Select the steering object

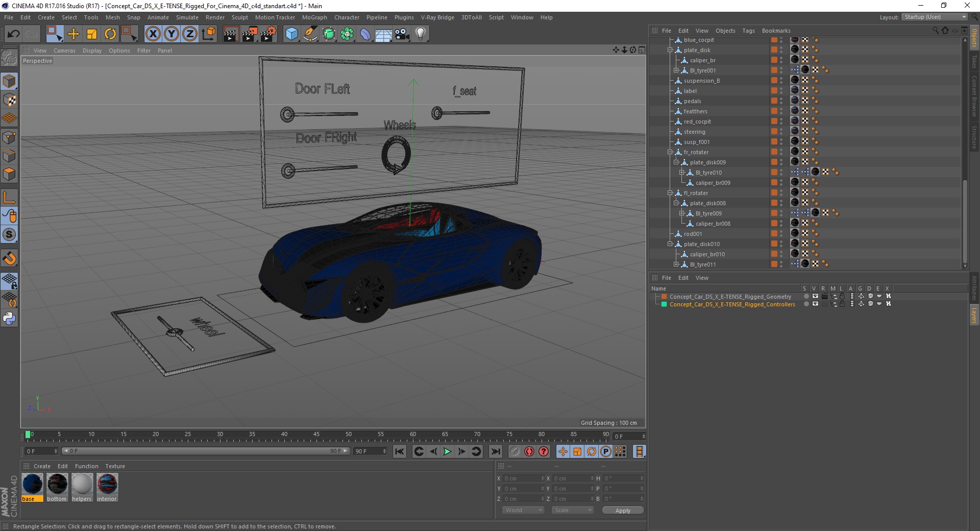(x=694, y=132)
